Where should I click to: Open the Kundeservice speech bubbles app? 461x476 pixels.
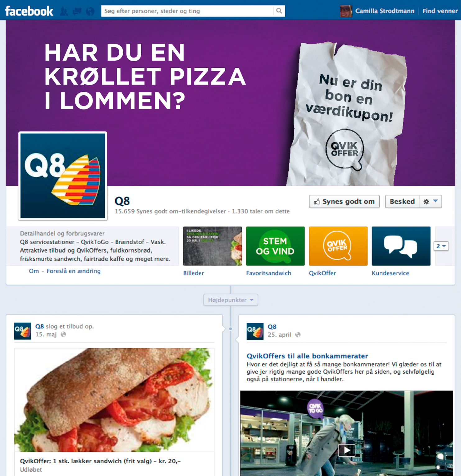401,246
